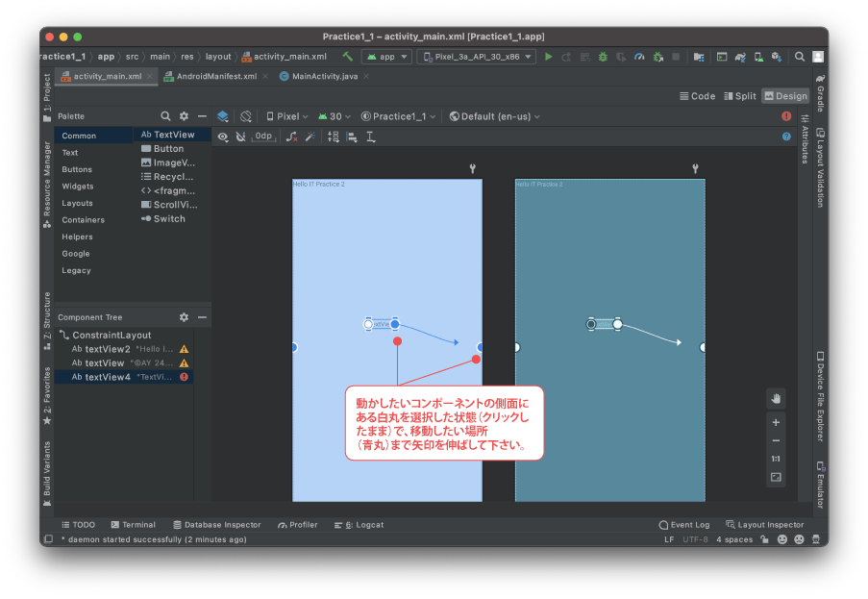Pick TextView in the palette list
Image resolution: width=868 pixels, height=599 pixels.
pos(172,135)
